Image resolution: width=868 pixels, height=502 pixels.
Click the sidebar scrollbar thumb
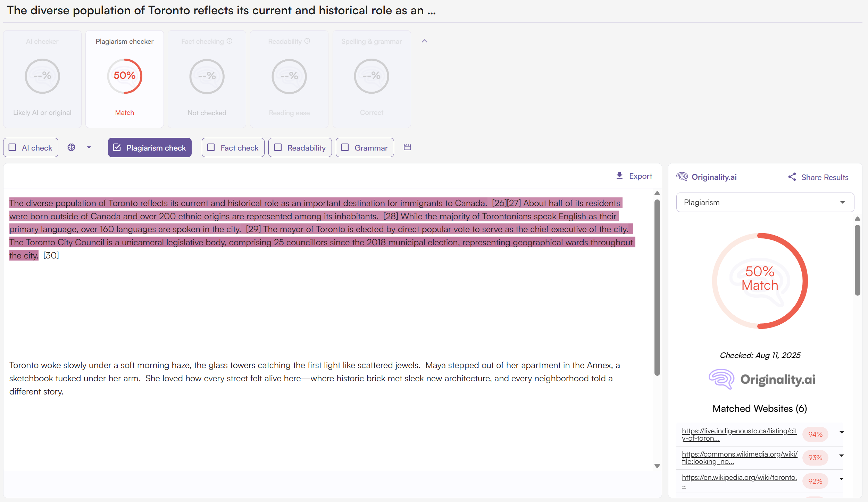coord(857,260)
